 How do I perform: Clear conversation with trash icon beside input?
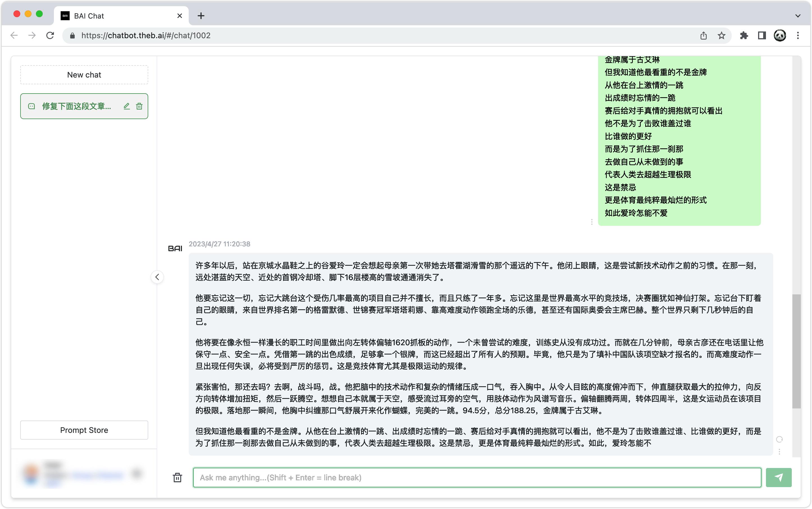pyautogui.click(x=177, y=477)
